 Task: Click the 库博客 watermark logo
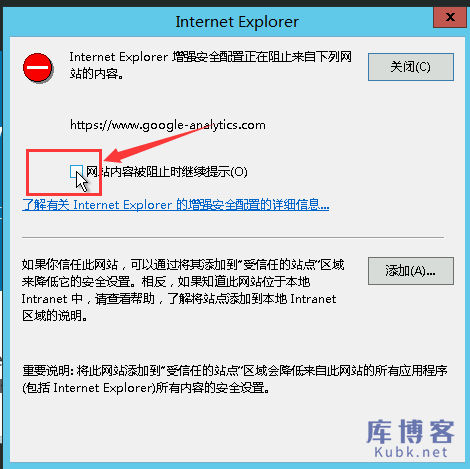coord(410,432)
